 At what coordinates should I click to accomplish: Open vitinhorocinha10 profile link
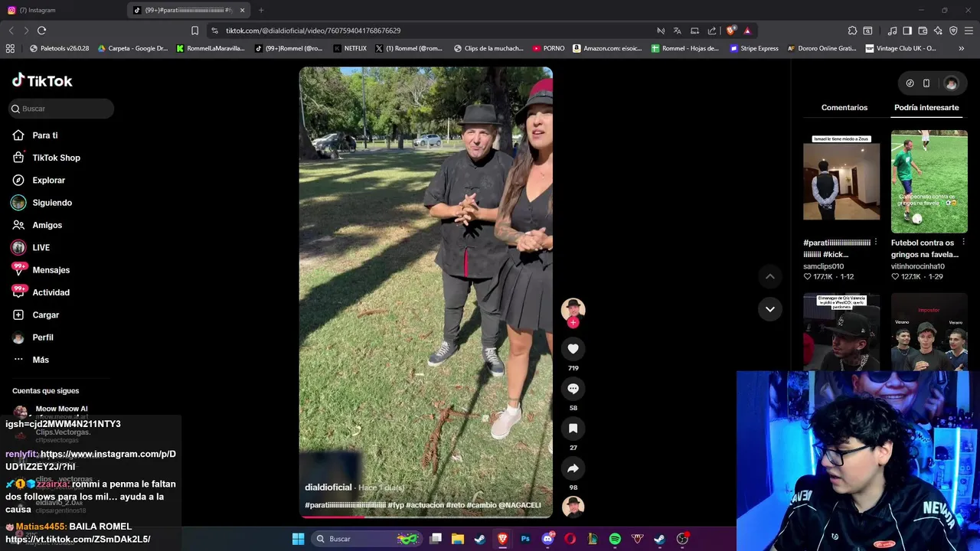pyautogui.click(x=917, y=266)
